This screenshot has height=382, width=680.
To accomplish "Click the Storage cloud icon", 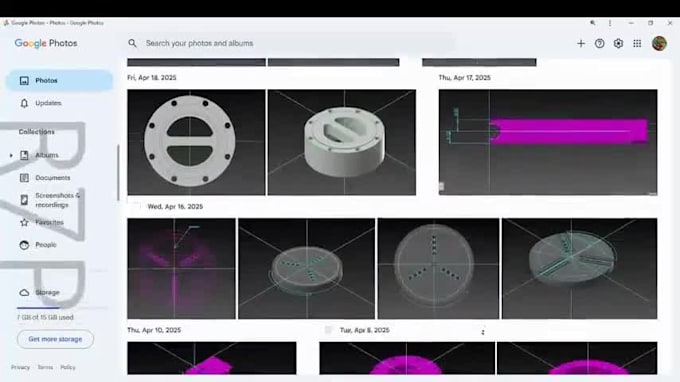I will point(24,293).
